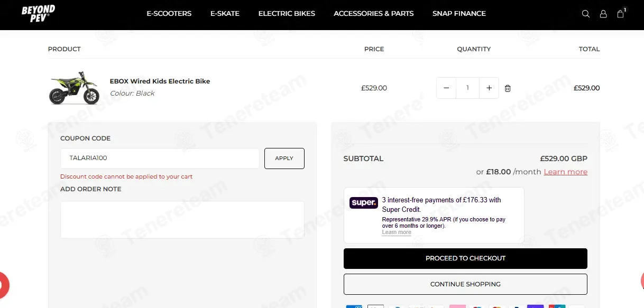Increase quantity with plus button
644x308 pixels.
[x=489, y=88]
